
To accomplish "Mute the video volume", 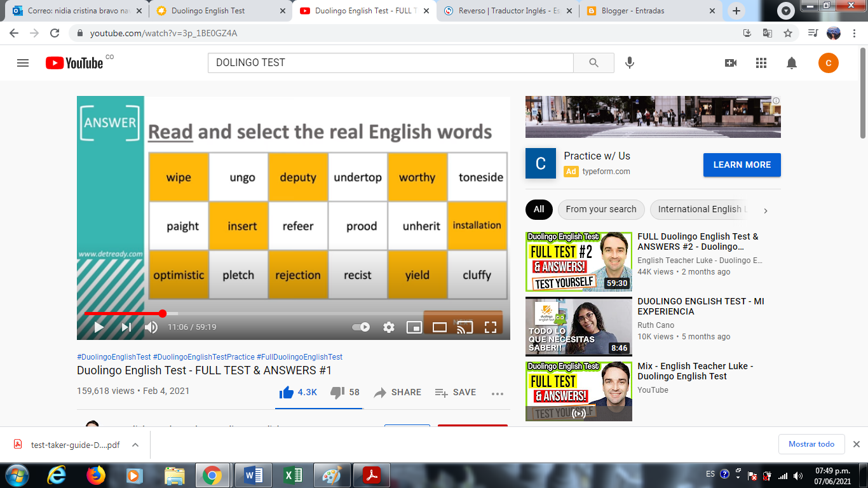I will click(x=151, y=327).
